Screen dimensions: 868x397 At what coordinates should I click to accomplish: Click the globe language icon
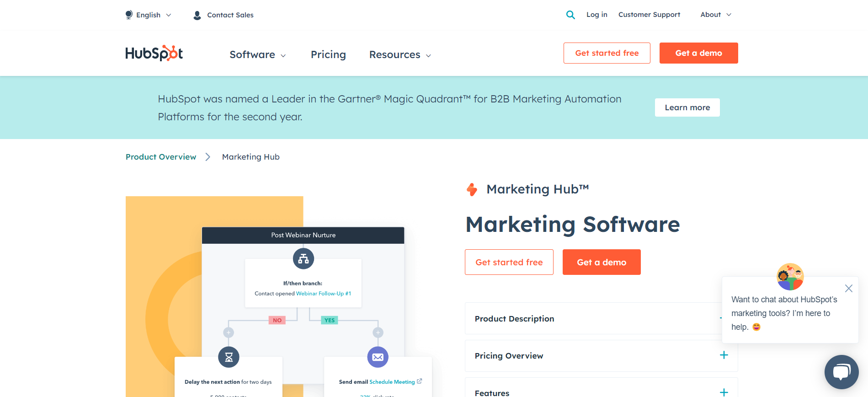coord(129,15)
